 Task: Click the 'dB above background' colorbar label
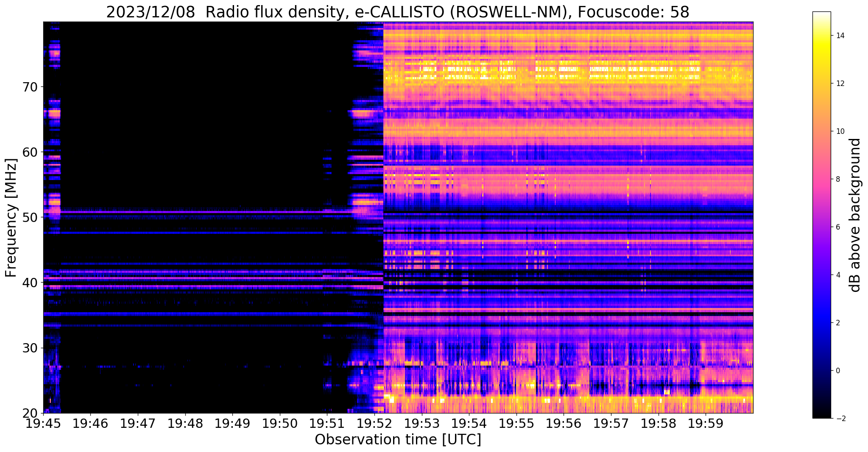tap(855, 215)
